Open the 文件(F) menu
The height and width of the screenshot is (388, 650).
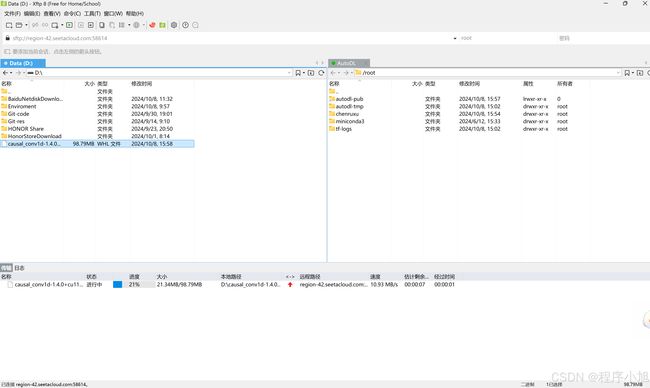(12, 14)
